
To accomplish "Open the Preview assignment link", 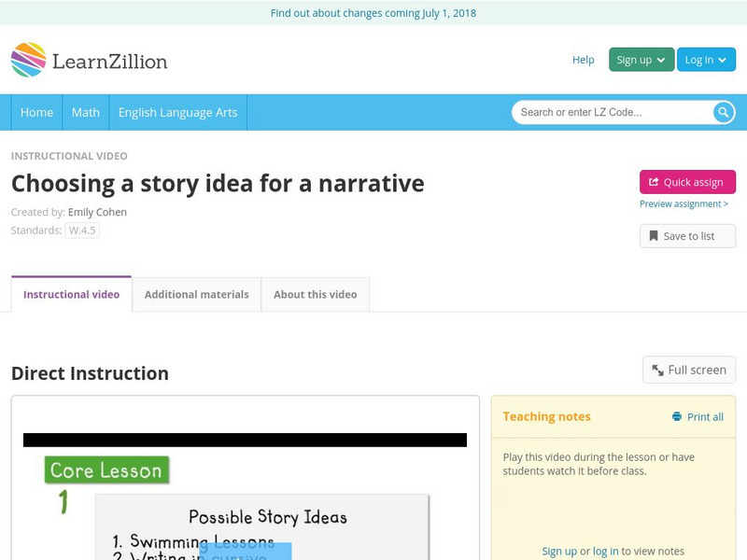I will click(683, 203).
